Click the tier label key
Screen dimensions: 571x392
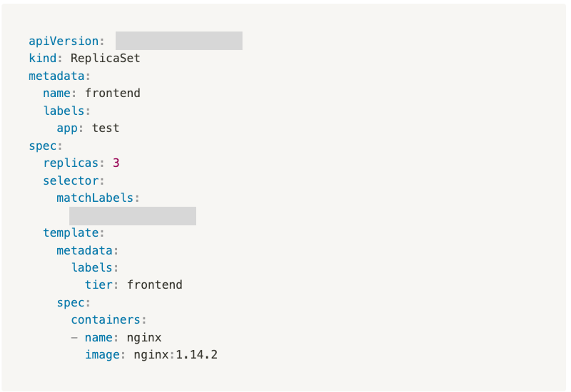tap(99, 285)
